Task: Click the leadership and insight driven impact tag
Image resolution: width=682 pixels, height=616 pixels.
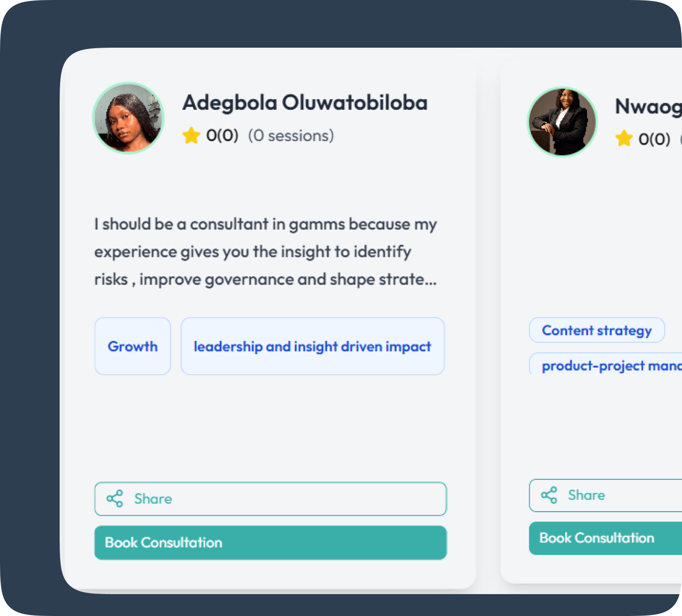Action: click(312, 346)
